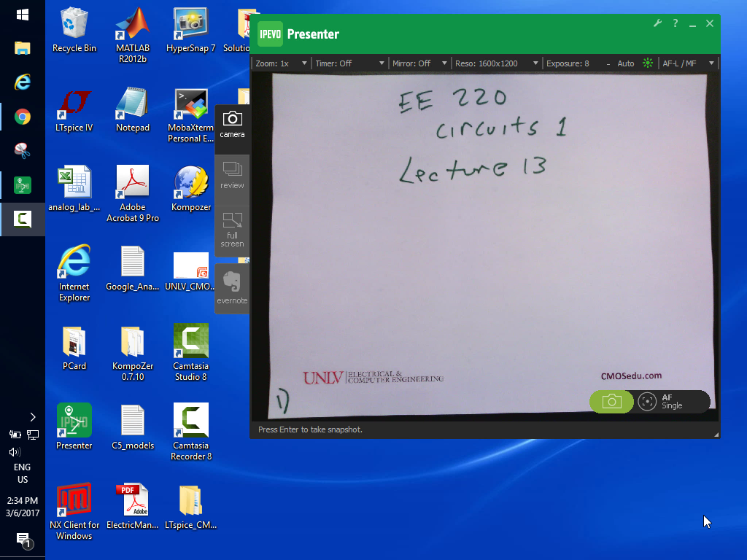Screen dimensions: 747x560
Task: Open the Zoom 1x dropdown
Action: pyautogui.click(x=281, y=63)
